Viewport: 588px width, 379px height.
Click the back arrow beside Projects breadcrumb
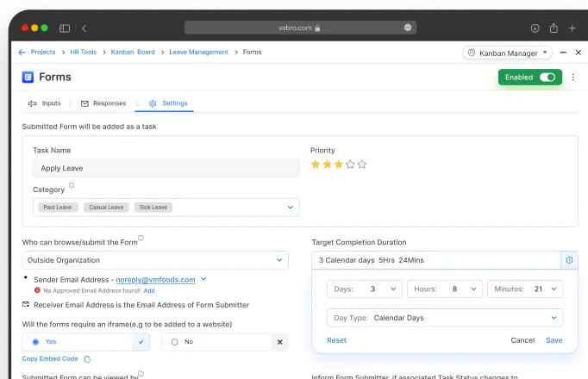pos(22,53)
